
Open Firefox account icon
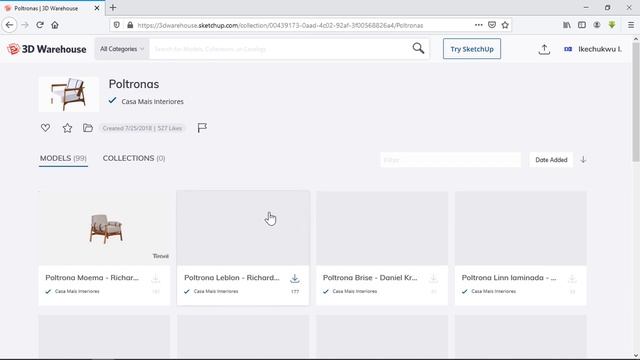(597, 25)
